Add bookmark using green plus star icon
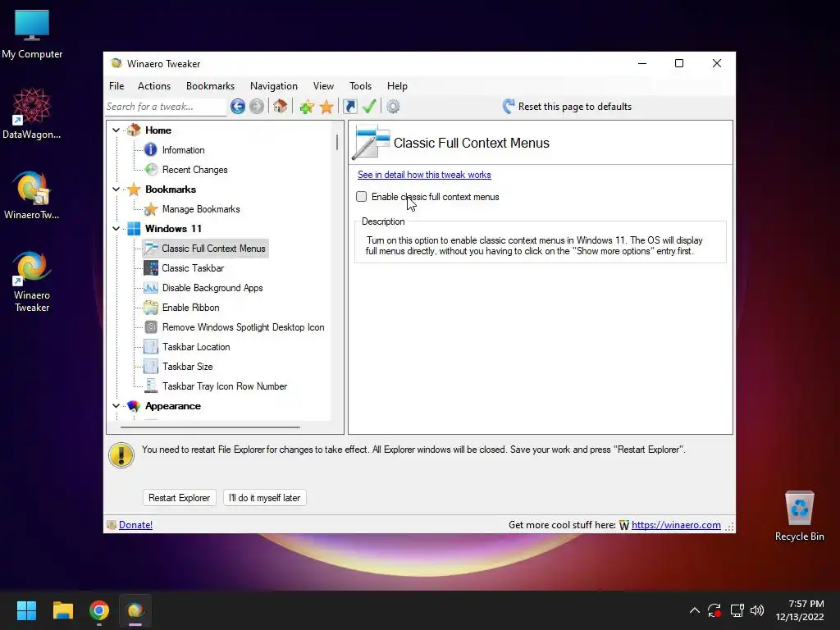The width and height of the screenshot is (840, 630). [x=307, y=107]
